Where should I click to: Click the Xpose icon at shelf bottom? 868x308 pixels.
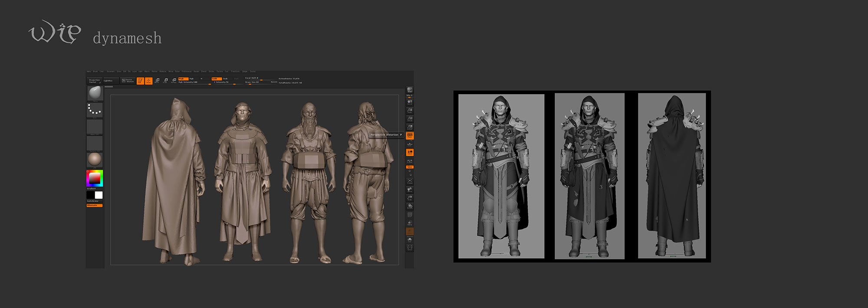click(410, 248)
